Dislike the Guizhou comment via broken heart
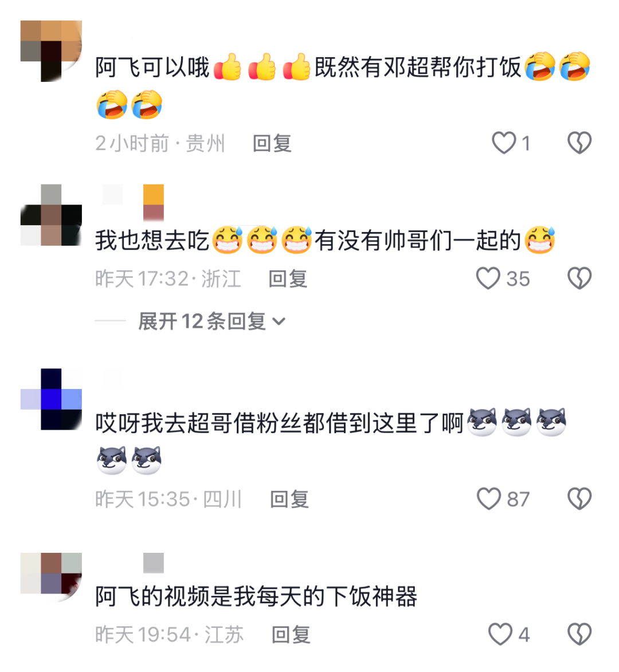 click(579, 143)
